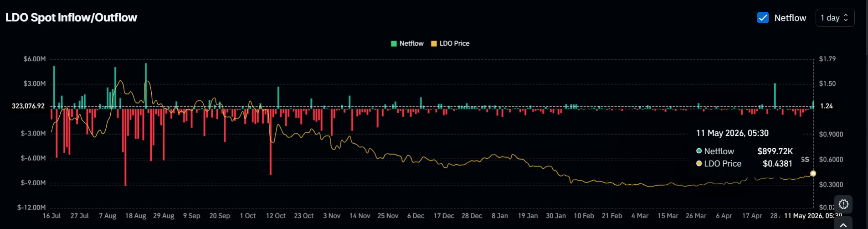
Task: Click the yellow price marker dot on chart
Action: 813,173
